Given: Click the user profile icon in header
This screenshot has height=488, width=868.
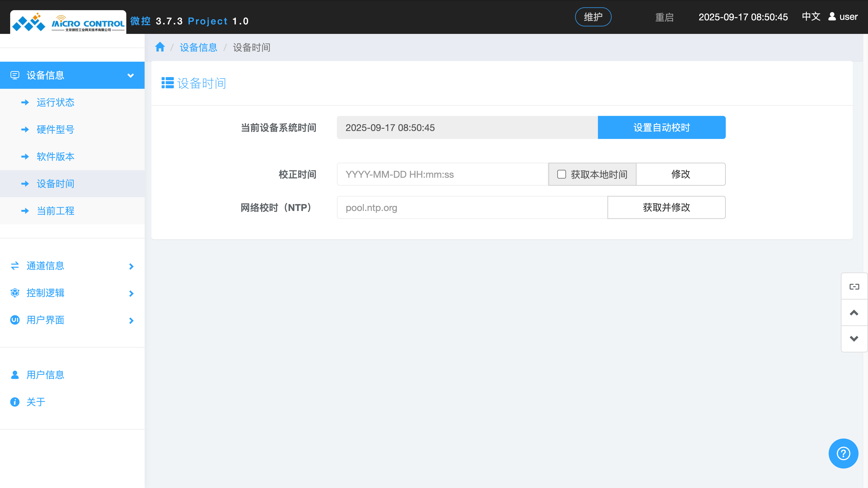Looking at the screenshot, I should [832, 16].
